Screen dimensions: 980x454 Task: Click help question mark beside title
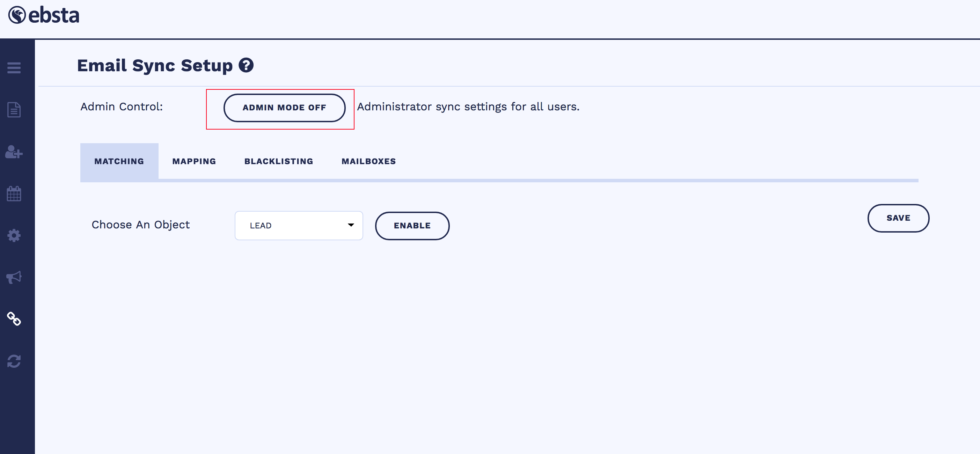click(246, 65)
